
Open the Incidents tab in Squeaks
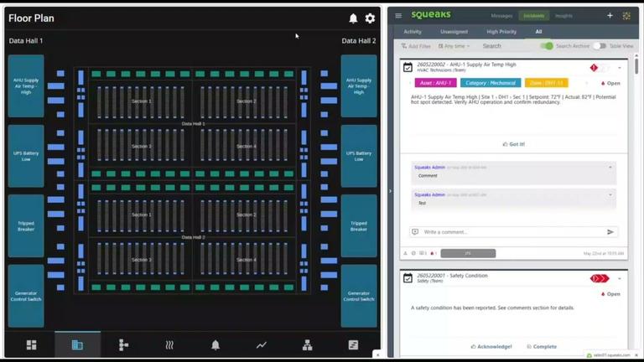(534, 16)
